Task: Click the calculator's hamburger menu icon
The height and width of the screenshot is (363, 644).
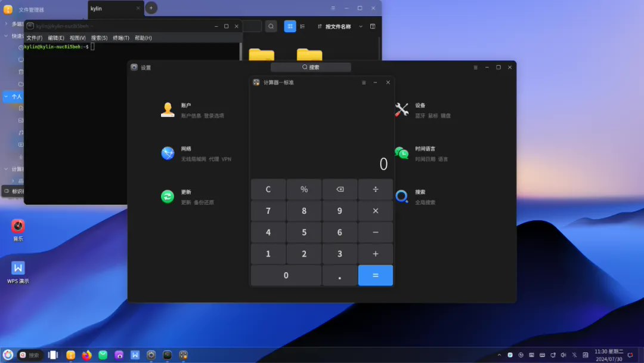Action: pos(364,82)
